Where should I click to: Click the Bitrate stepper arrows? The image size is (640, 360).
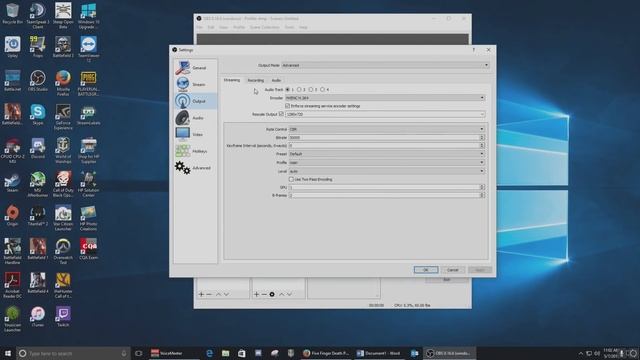point(482,138)
